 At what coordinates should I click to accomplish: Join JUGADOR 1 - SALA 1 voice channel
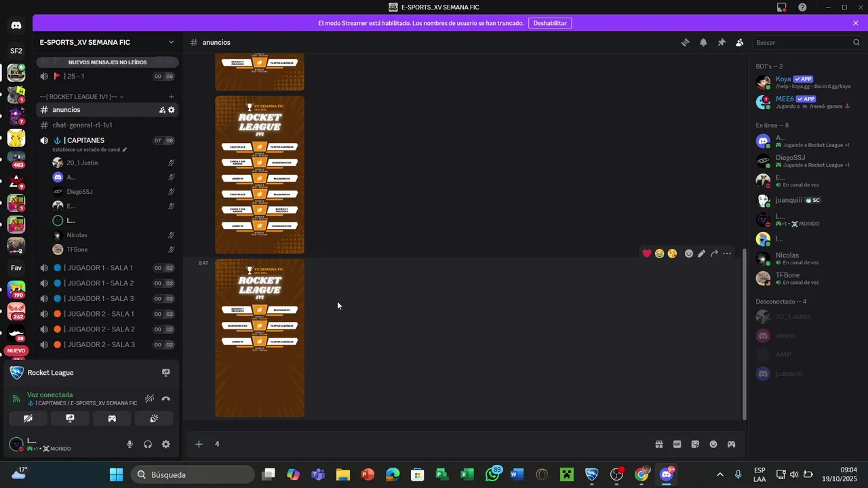click(x=106, y=268)
